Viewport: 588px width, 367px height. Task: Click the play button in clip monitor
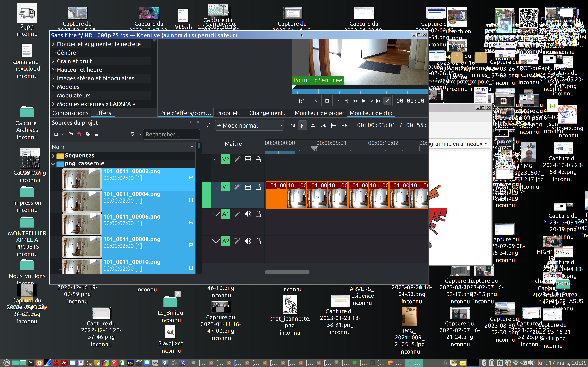point(364,101)
